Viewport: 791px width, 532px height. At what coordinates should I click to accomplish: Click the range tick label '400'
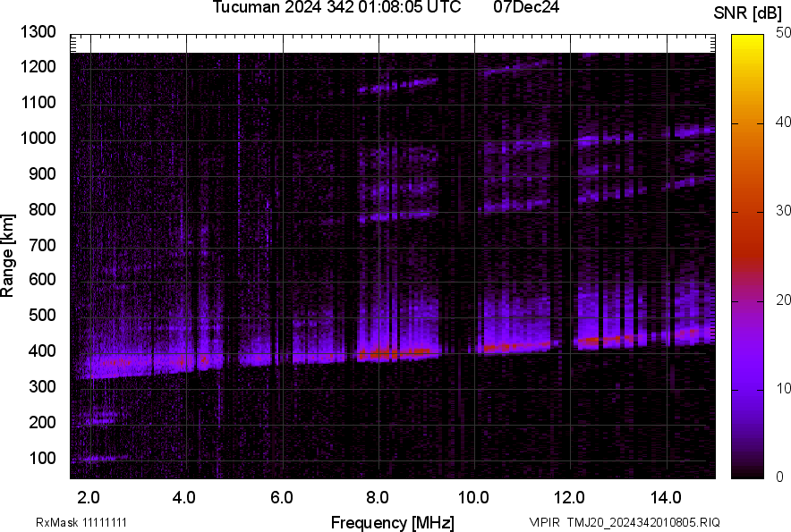point(42,350)
